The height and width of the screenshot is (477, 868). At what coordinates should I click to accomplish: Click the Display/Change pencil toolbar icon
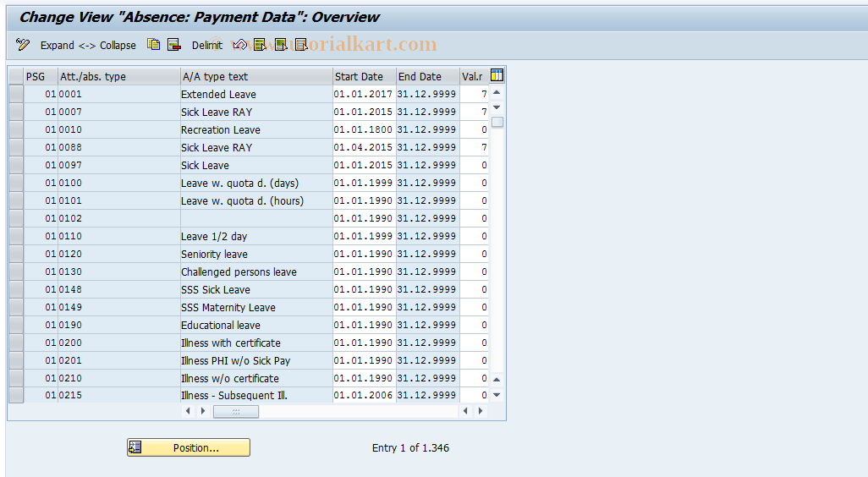23,45
